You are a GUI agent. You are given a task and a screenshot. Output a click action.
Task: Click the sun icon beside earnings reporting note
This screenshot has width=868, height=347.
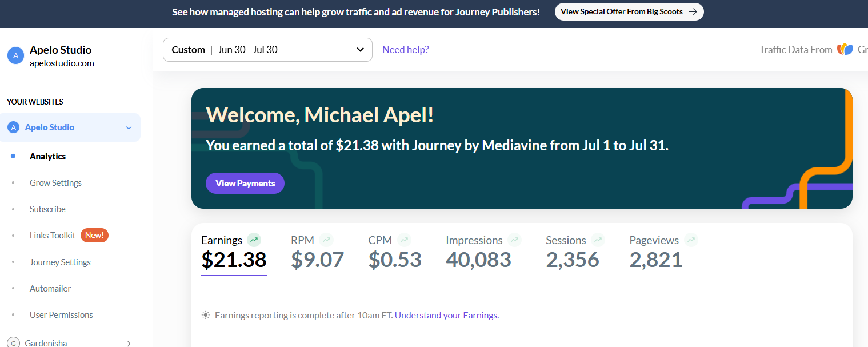coord(206,315)
